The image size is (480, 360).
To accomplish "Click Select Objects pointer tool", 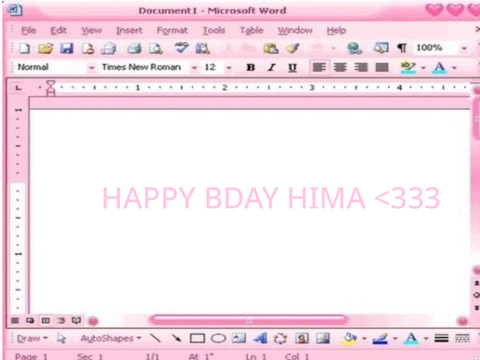I will click(61, 338).
